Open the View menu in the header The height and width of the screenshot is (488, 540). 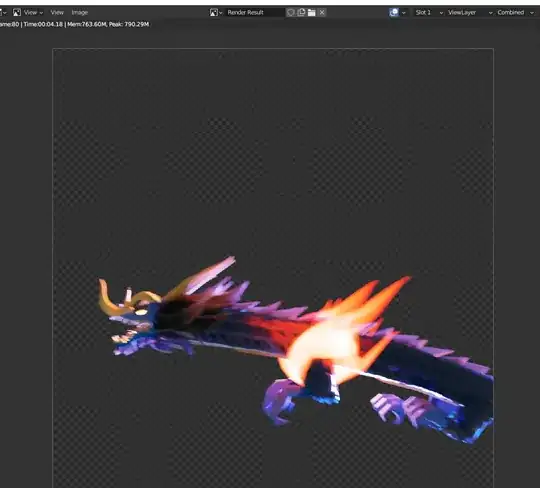pyautogui.click(x=57, y=12)
